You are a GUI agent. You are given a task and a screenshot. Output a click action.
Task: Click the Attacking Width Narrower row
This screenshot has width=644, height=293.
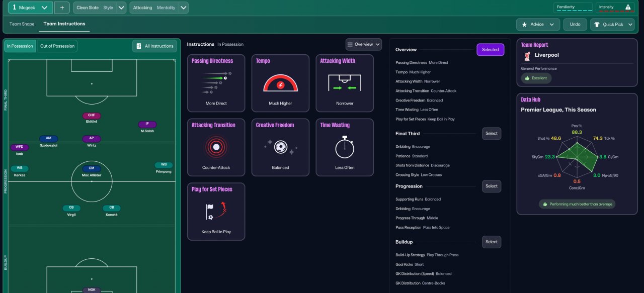(x=418, y=81)
